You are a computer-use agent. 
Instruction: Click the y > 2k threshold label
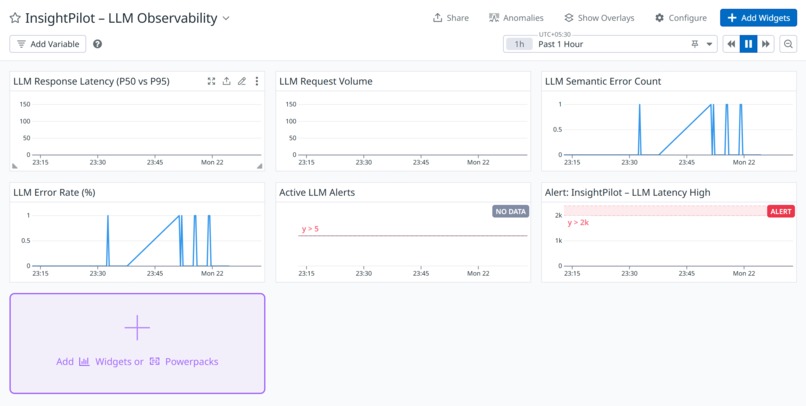[x=578, y=223]
